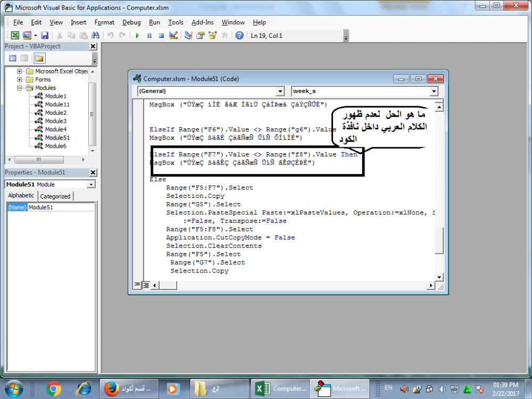This screenshot has height=399, width=532.
Task: Open the File menu
Action: pyautogui.click(x=18, y=22)
